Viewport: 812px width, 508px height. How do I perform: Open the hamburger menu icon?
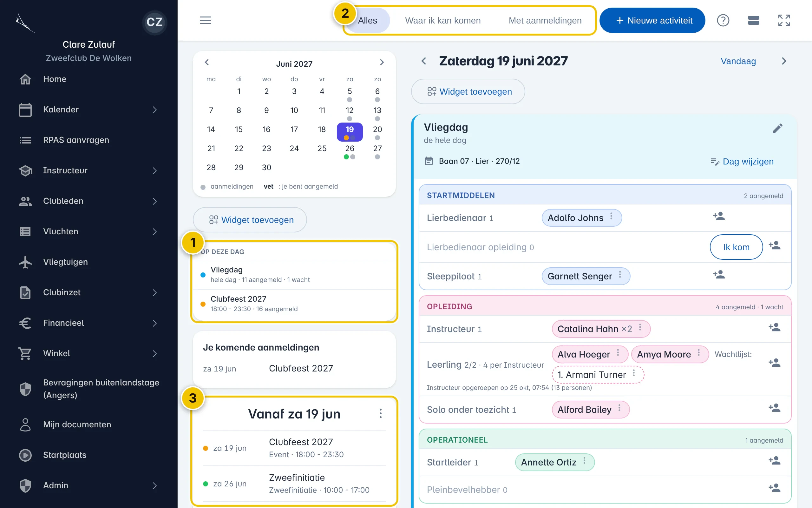(205, 21)
